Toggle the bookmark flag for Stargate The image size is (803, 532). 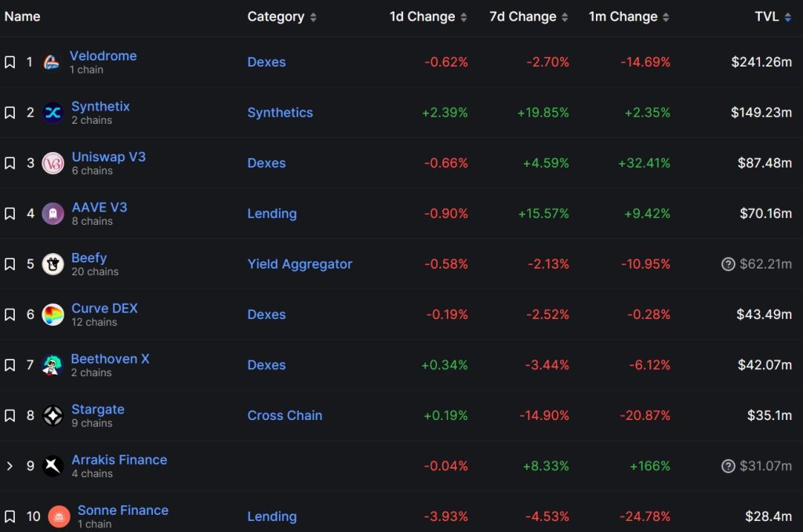pos(10,415)
